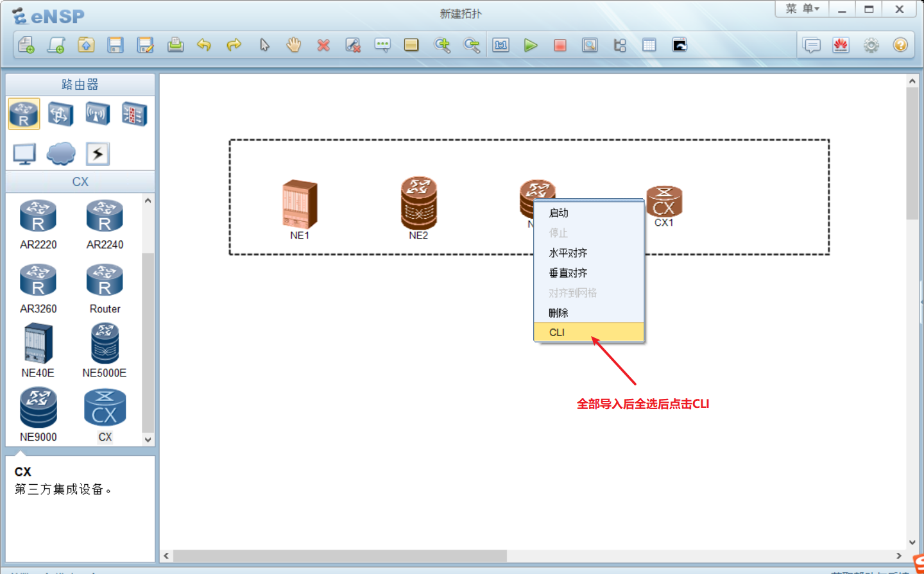Click the new sample topology icon

click(x=56, y=45)
